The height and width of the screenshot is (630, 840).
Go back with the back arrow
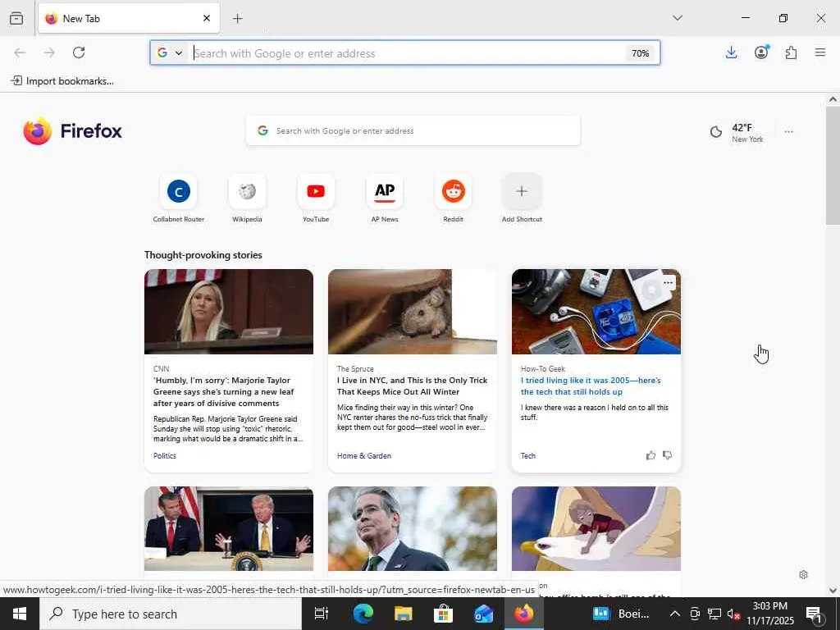pyautogui.click(x=20, y=52)
